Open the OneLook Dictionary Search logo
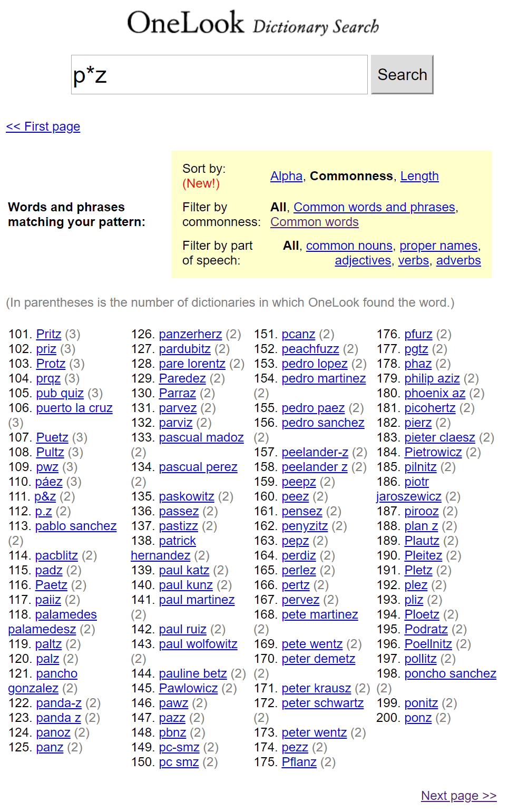 tap(253, 23)
